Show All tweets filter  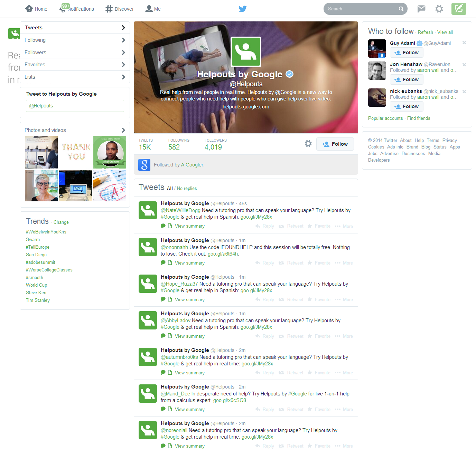(x=170, y=189)
